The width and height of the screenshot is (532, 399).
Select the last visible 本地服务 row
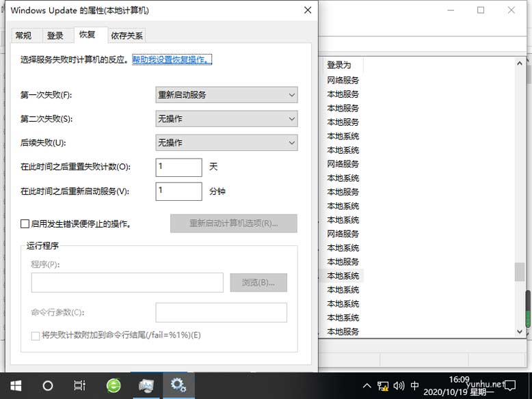[343, 331]
